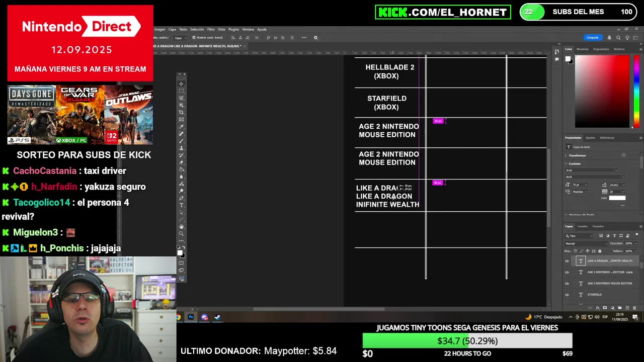Select the Frame tool
This screenshot has width=644, height=362.
coord(182,119)
